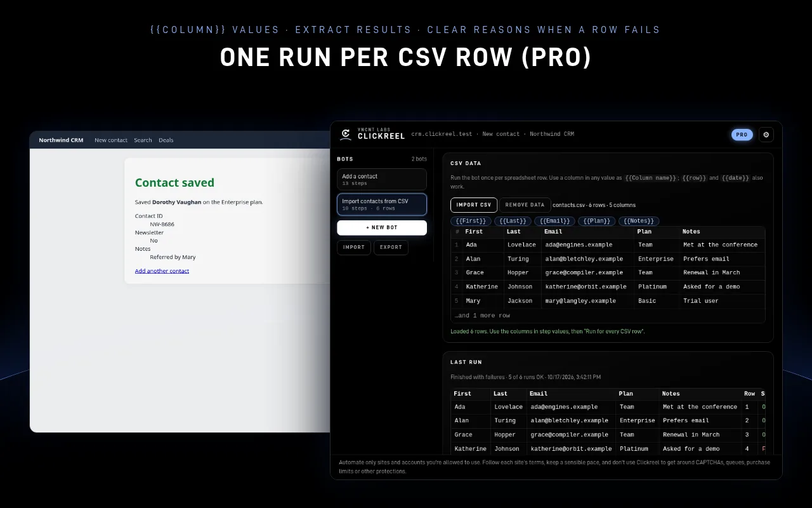The image size is (812, 508).
Task: Click 'Referred by Mary' note
Action: point(173,257)
